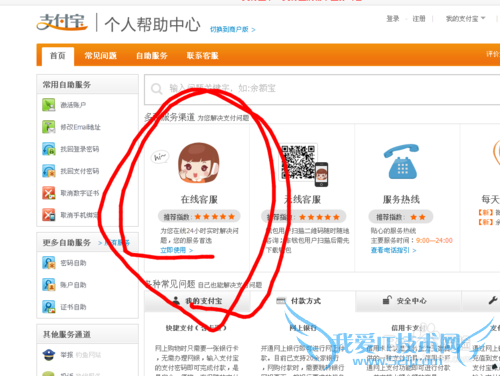This screenshot has width=500, height=376.
Task: Click 找回支付密码 icon
Action: click(49, 171)
